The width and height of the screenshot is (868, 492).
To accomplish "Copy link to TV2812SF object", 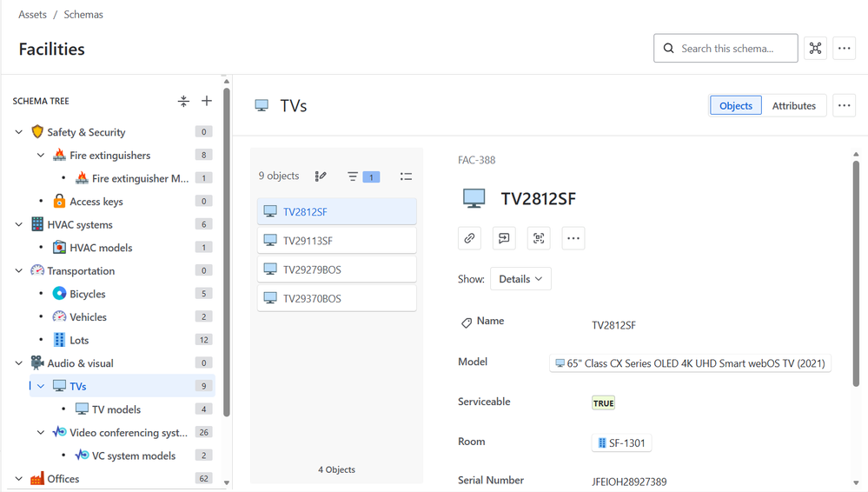I will (x=469, y=238).
